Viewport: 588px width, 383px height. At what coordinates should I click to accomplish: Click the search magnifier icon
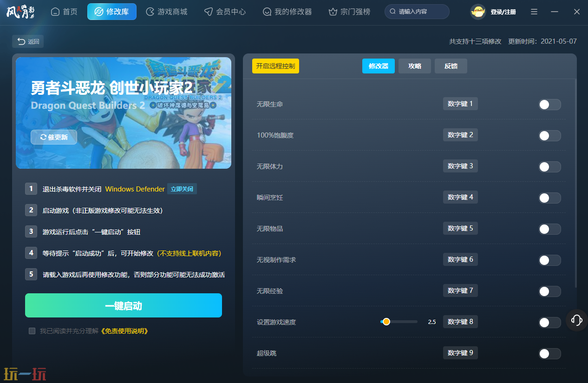click(393, 12)
